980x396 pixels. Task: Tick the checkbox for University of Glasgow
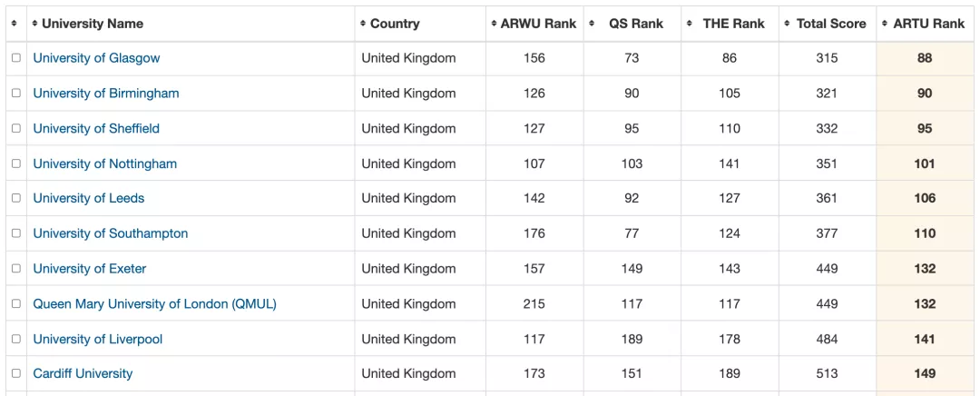15,58
